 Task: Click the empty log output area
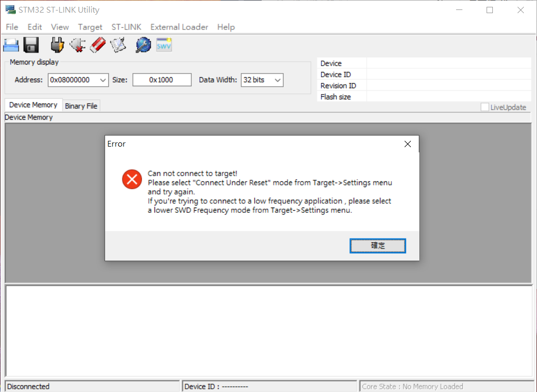(x=269, y=332)
